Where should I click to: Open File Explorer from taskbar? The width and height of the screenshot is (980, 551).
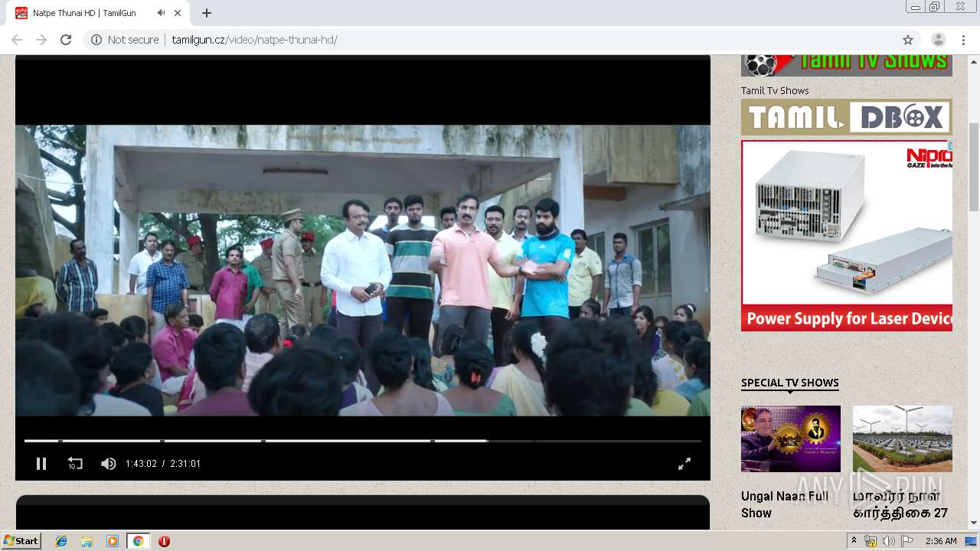coord(87,541)
